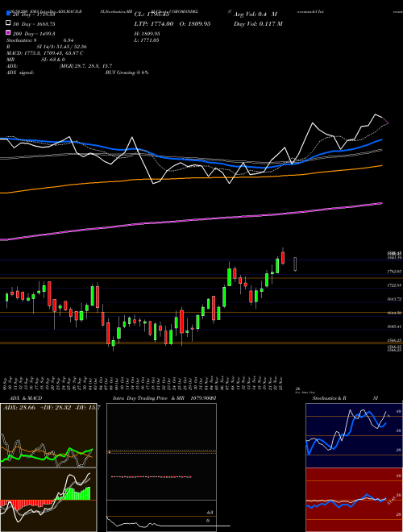Viewport: 403px width, 532px height.
Task: Click the 'ADX: 28.66' reading in ADX panel
Action: (19, 408)
